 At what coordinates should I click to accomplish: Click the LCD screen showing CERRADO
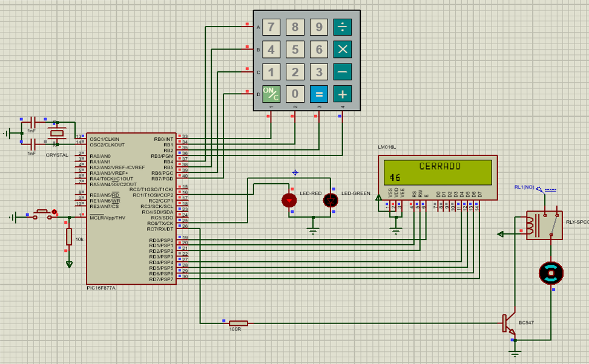click(438, 172)
